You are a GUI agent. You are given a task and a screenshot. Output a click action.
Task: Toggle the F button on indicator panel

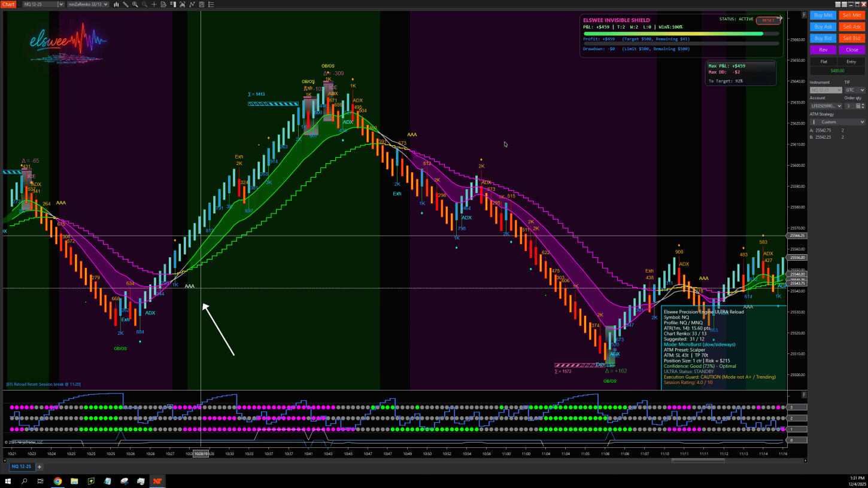point(804,395)
